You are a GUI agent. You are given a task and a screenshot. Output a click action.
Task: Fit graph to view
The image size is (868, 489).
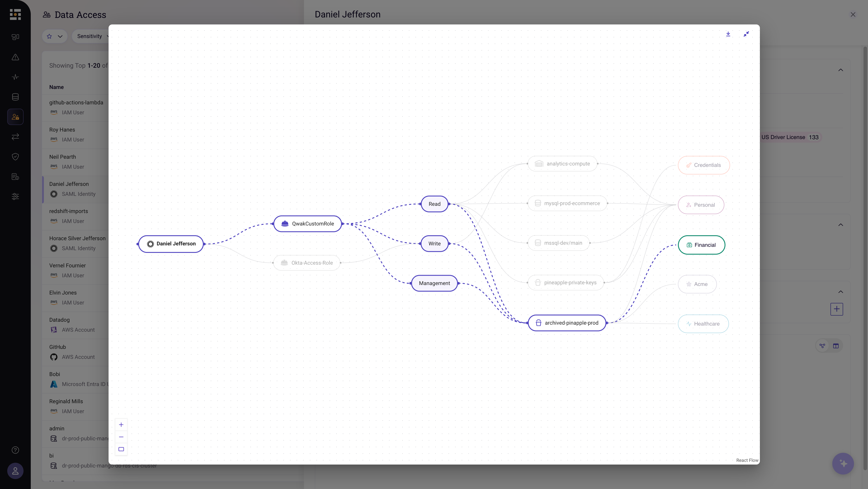pyautogui.click(x=121, y=449)
